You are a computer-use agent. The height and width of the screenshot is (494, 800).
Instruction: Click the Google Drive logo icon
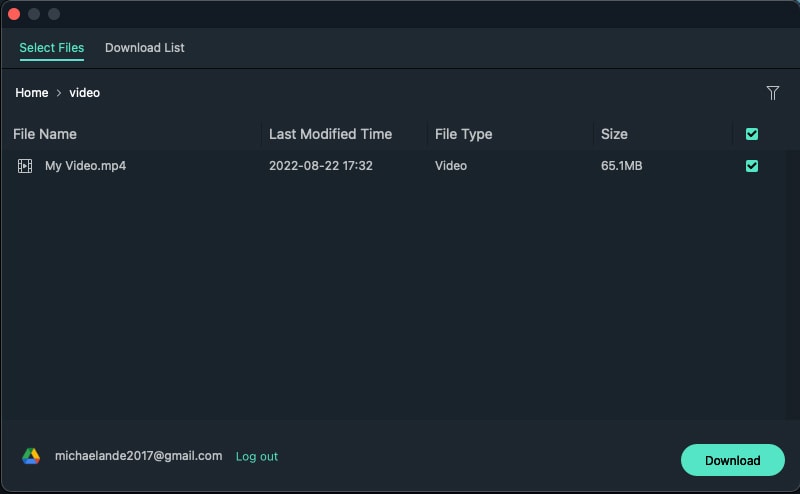click(31, 456)
